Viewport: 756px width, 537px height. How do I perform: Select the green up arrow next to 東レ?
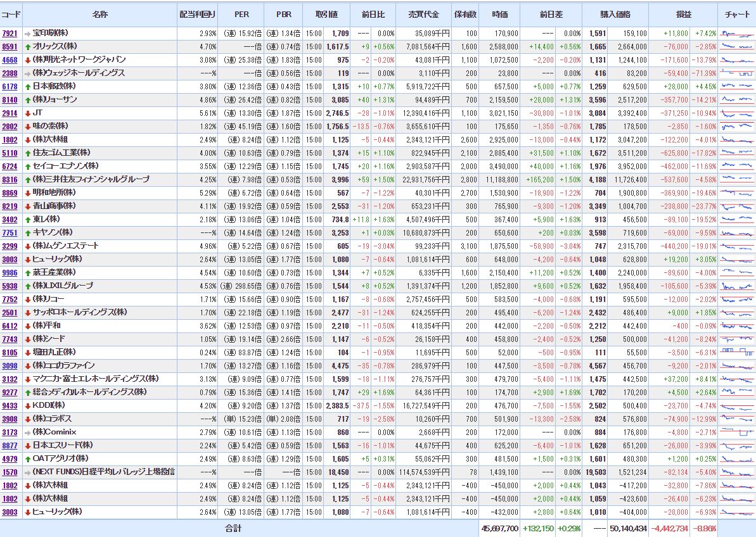click(x=27, y=220)
